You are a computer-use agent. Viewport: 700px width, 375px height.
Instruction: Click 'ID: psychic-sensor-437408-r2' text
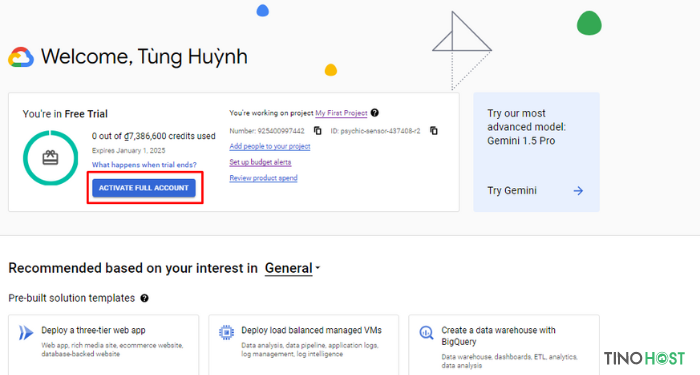tap(375, 131)
